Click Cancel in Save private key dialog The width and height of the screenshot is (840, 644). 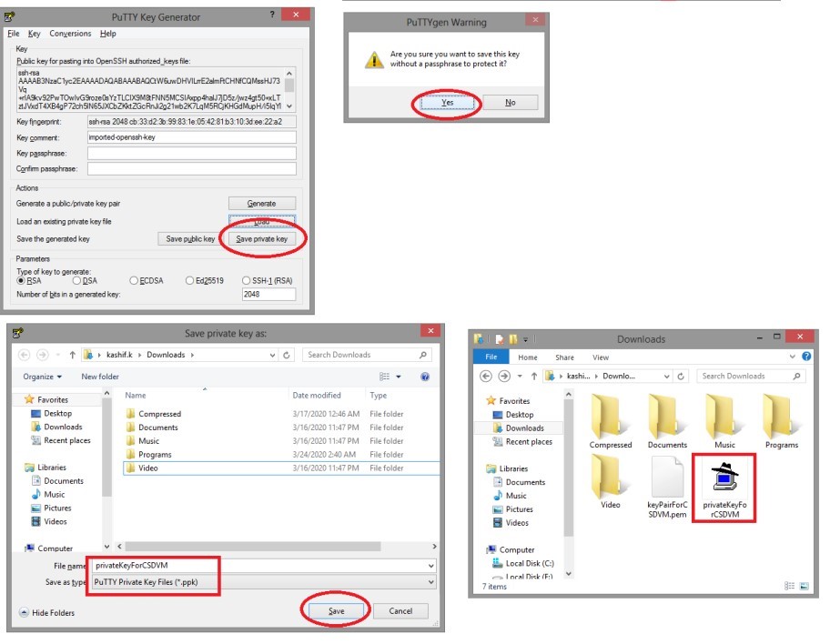(x=400, y=611)
